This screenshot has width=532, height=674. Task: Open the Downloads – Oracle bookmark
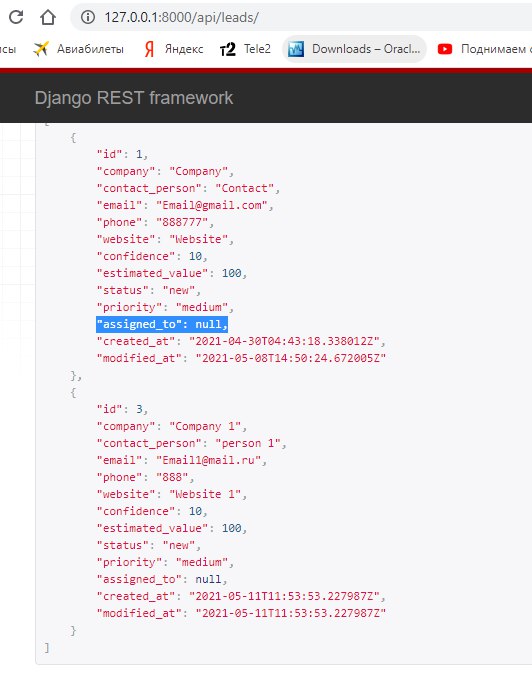click(355, 49)
